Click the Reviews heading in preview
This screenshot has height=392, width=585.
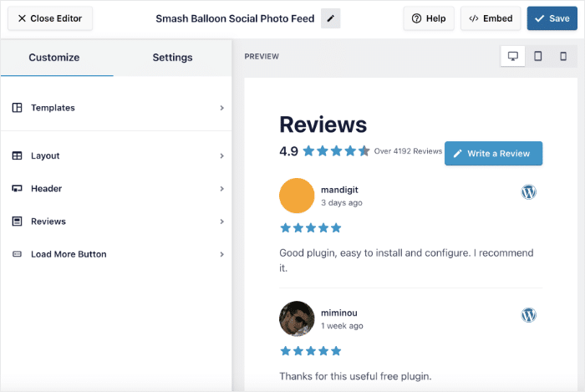tap(323, 125)
